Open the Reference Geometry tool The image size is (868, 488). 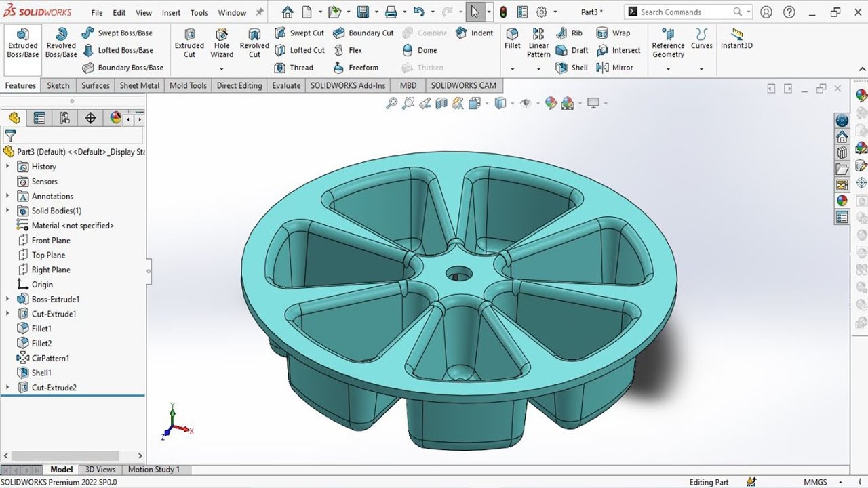point(668,43)
